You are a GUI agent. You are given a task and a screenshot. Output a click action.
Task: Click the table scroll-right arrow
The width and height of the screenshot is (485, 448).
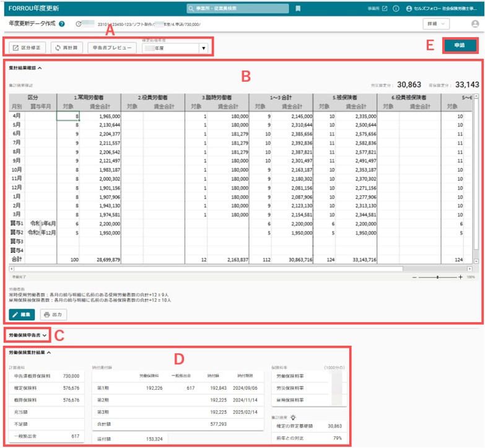coord(470,268)
